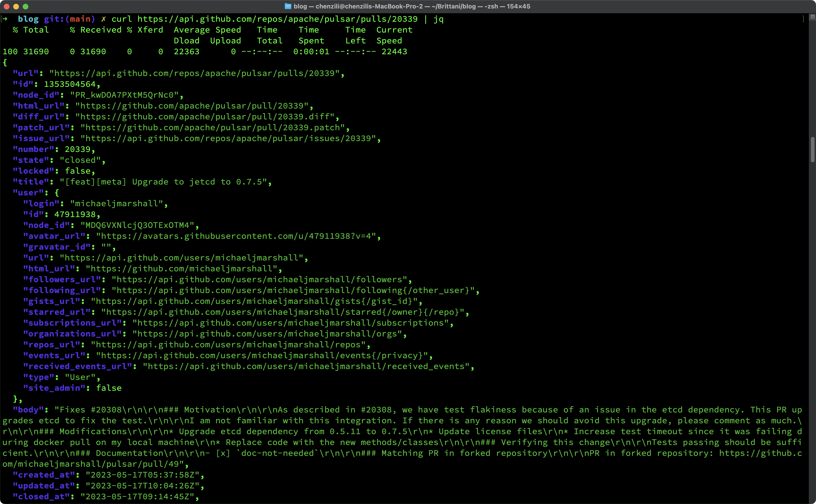Viewport: 816px width, 504px height.
Task: Click the "locked" value false
Action: point(77,171)
